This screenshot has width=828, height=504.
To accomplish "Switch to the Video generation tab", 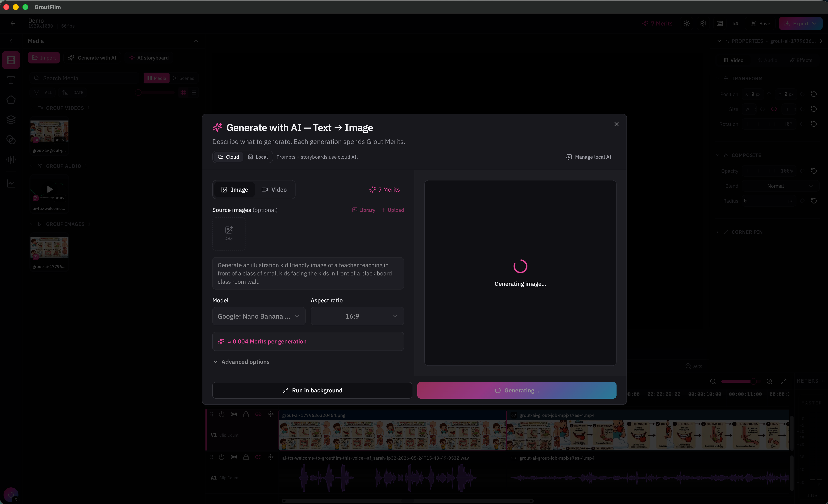I will coord(274,190).
